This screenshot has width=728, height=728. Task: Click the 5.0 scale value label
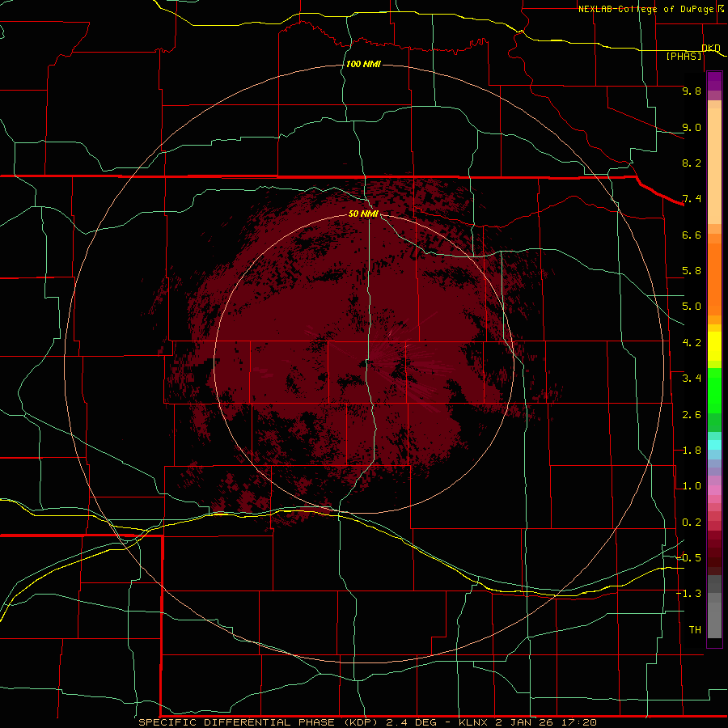click(x=692, y=307)
